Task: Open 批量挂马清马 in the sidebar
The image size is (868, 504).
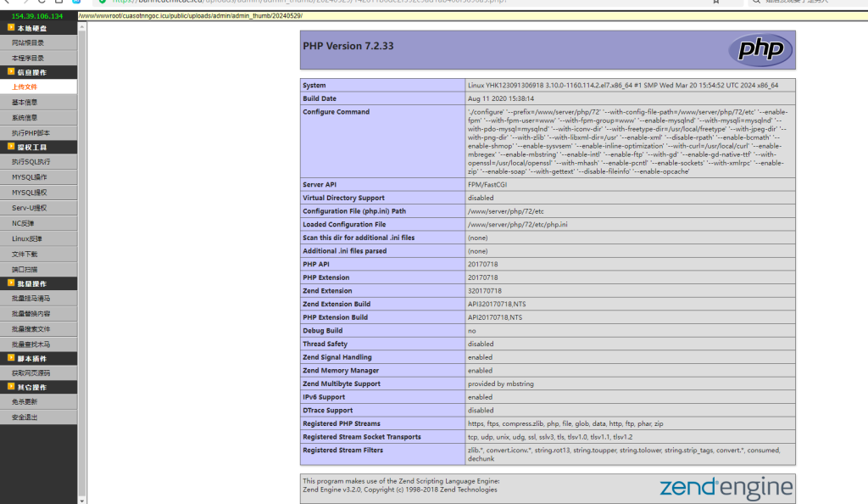Action: 39,298
